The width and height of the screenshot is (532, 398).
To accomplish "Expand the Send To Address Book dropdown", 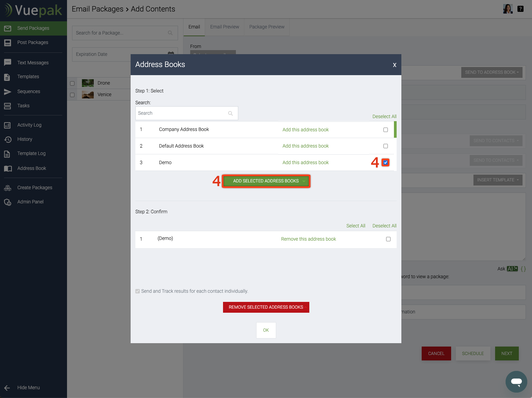I will click(x=491, y=72).
